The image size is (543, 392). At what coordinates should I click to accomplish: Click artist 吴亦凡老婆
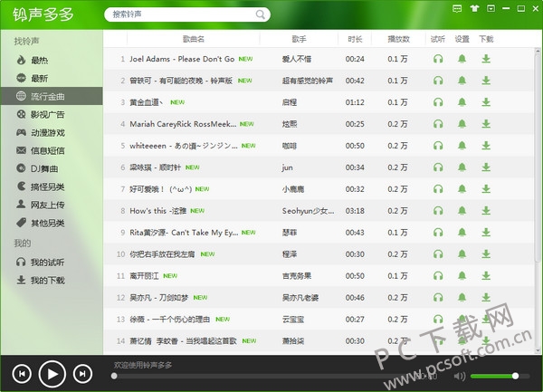(x=300, y=298)
